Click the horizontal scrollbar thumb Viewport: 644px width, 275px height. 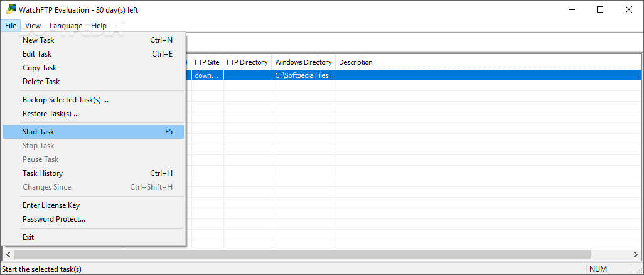tap(302, 254)
